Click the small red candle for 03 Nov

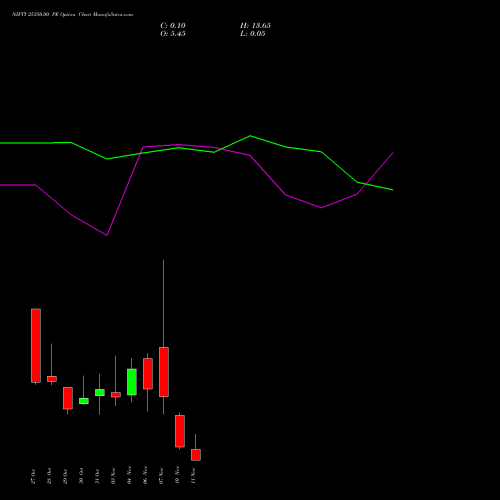(x=116, y=395)
